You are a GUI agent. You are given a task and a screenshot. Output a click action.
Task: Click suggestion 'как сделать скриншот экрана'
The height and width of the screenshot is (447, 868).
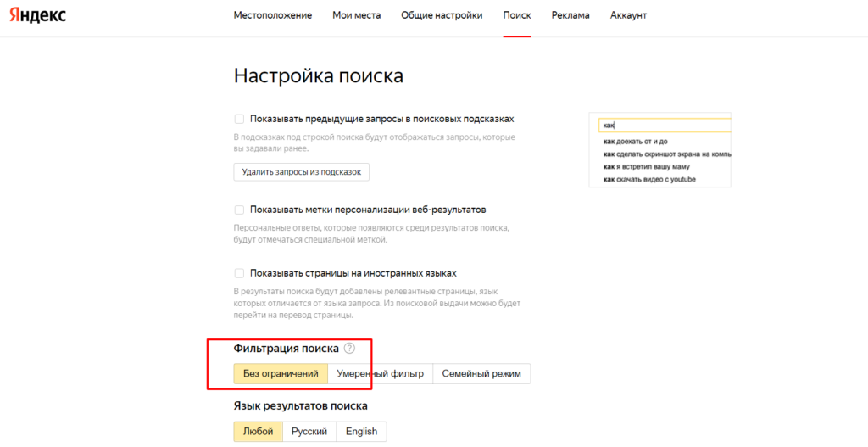point(667,154)
